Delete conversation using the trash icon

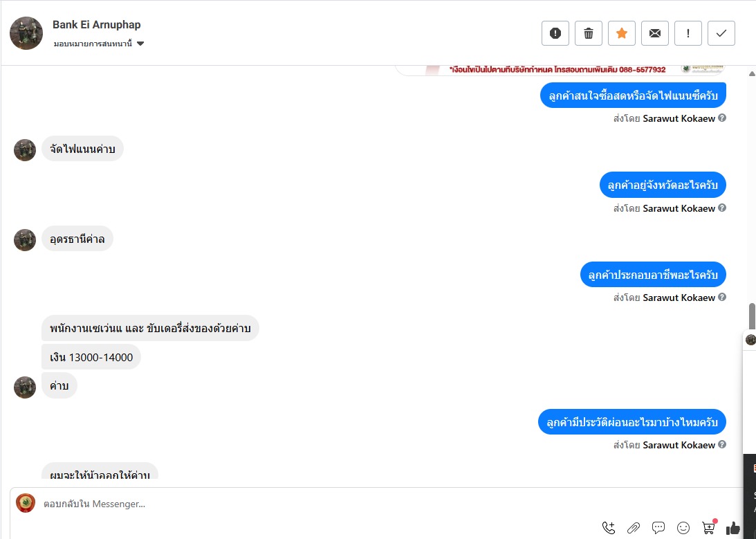[588, 33]
